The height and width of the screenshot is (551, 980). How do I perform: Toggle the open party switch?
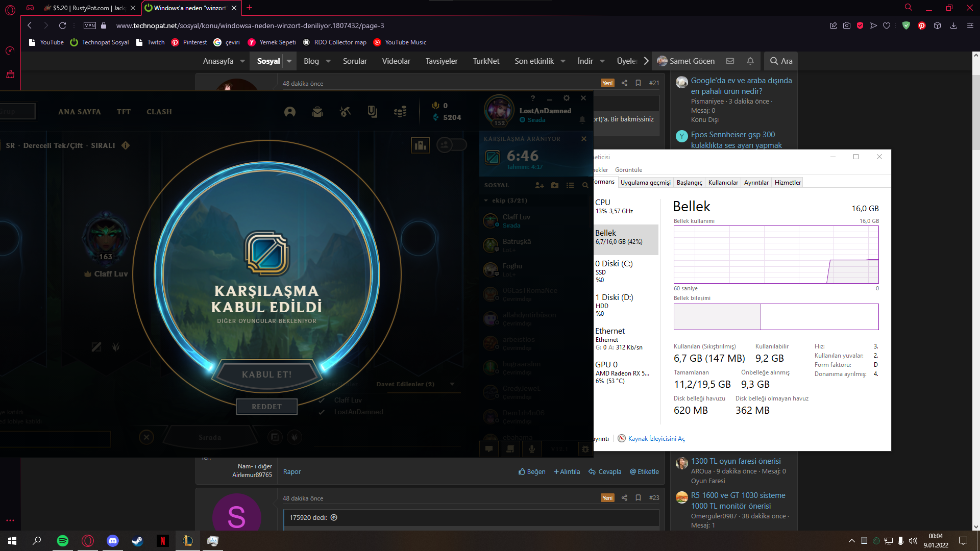coord(452,145)
